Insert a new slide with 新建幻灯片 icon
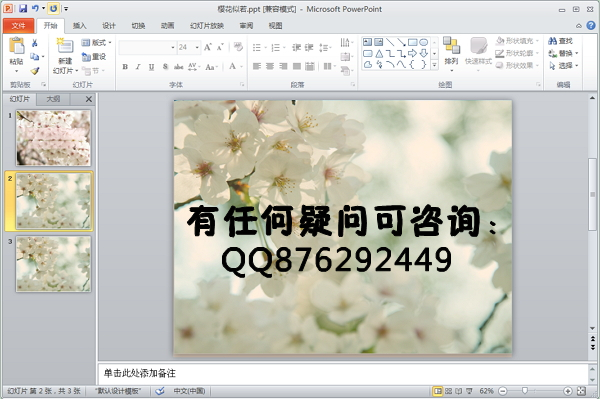Image resolution: width=600 pixels, height=399 pixels. (x=65, y=46)
